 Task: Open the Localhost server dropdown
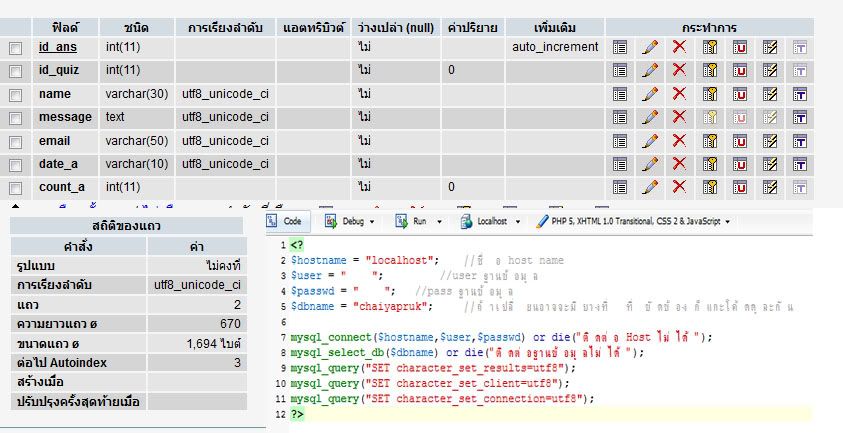pos(494,220)
